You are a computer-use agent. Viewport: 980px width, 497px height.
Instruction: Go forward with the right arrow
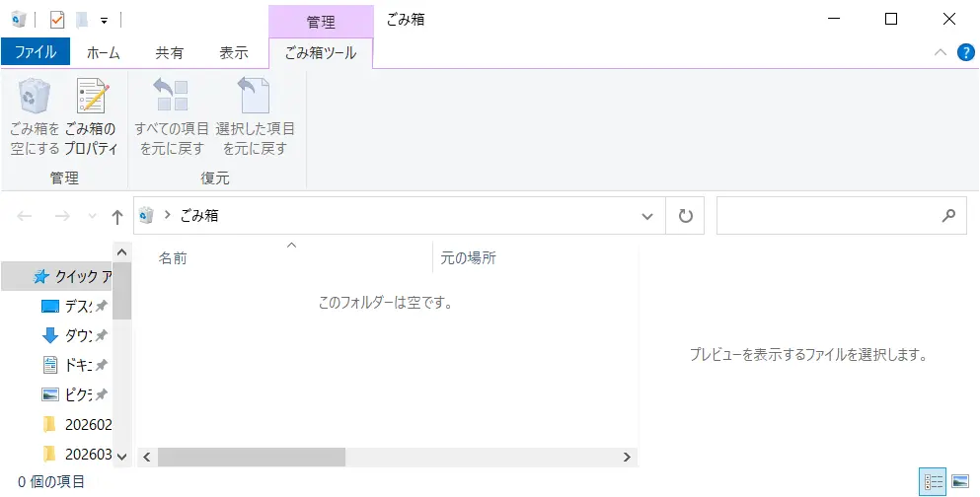coord(62,216)
